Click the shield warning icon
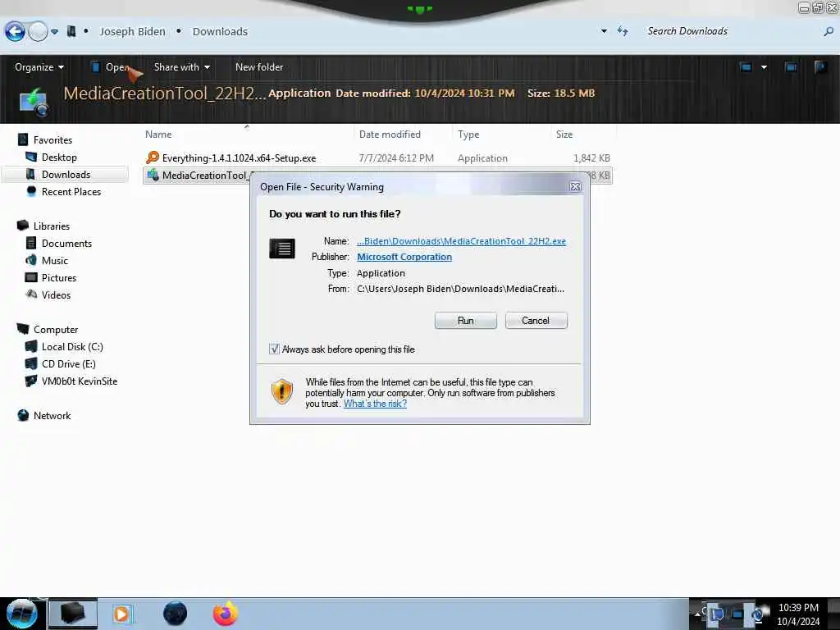840x630 pixels. click(282, 391)
